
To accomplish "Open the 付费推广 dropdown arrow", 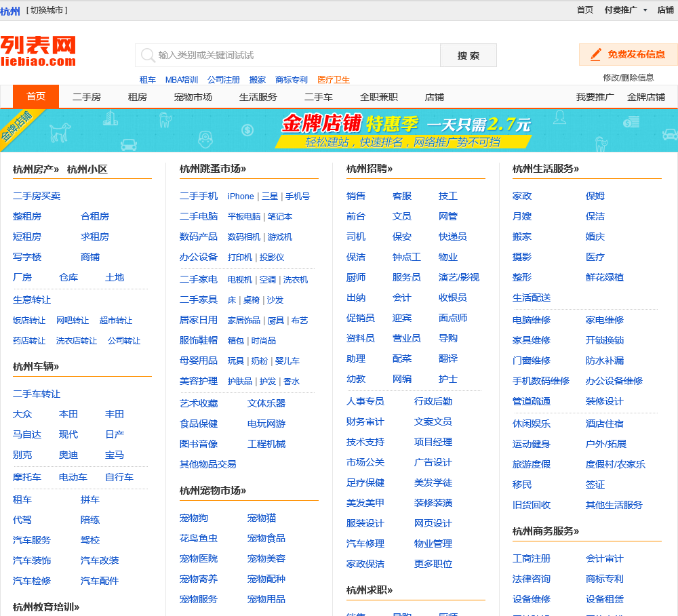I will (x=645, y=10).
